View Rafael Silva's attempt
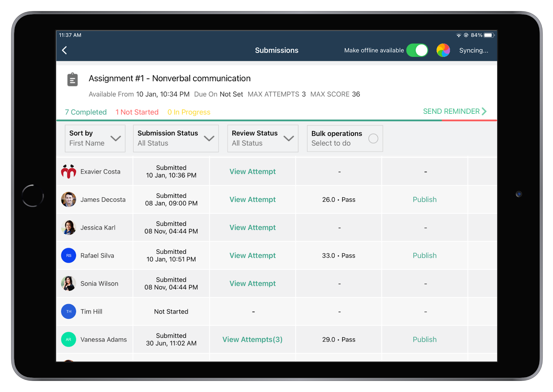 pyautogui.click(x=253, y=255)
